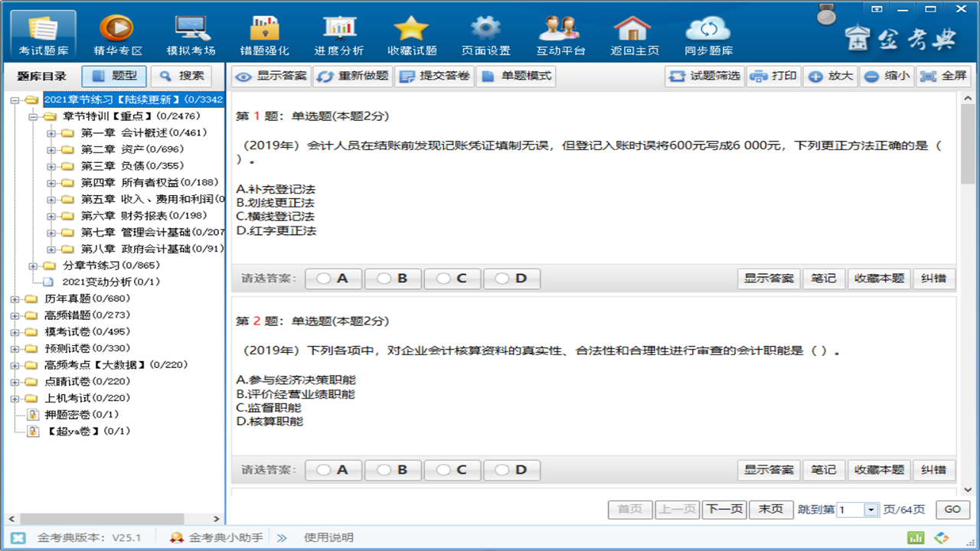Expand the 第二章 资产 tree node
The height and width of the screenshot is (551, 980).
(x=51, y=149)
